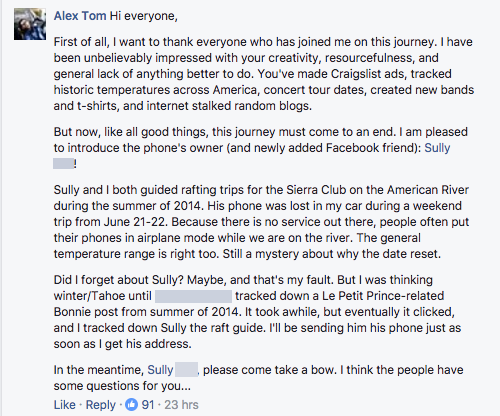The width and height of the screenshot is (500, 416).
Task: Click the 'Hi everyone,' greeting text
Action: 144,16
